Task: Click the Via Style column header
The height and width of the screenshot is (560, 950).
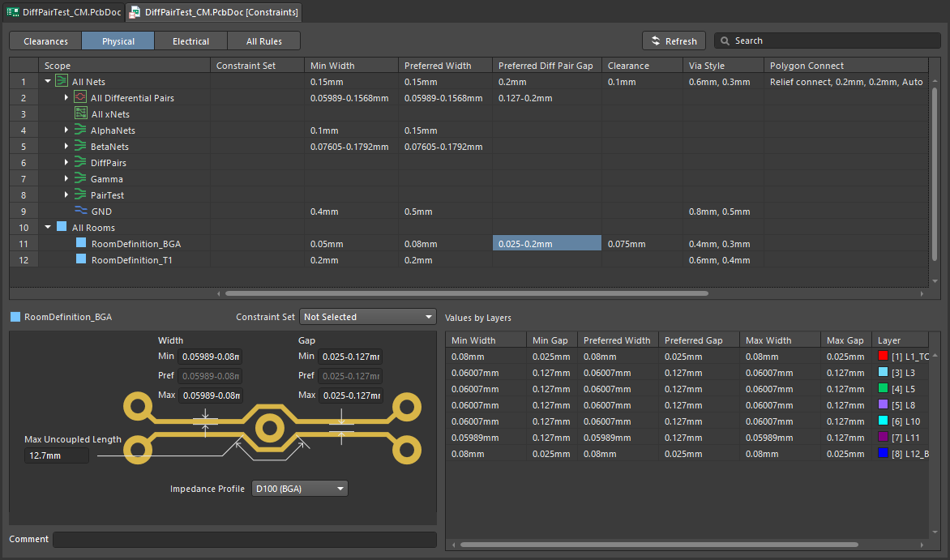Action: point(723,66)
